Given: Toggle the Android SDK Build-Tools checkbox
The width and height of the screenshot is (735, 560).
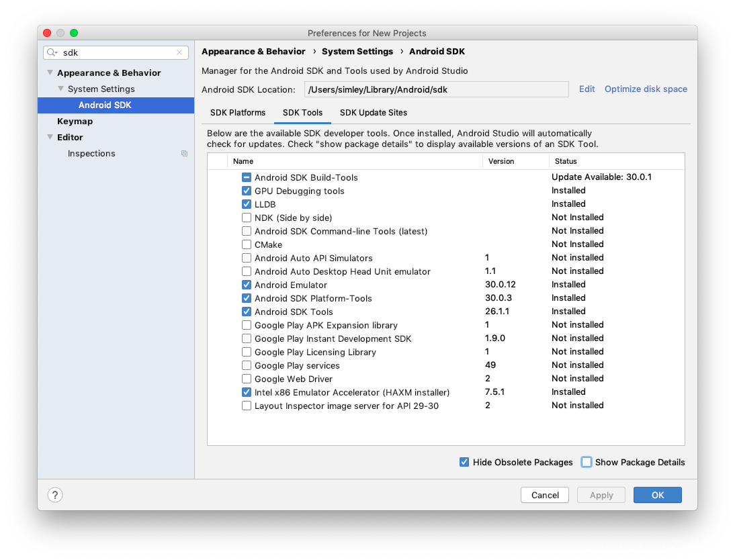Looking at the screenshot, I should coord(247,177).
